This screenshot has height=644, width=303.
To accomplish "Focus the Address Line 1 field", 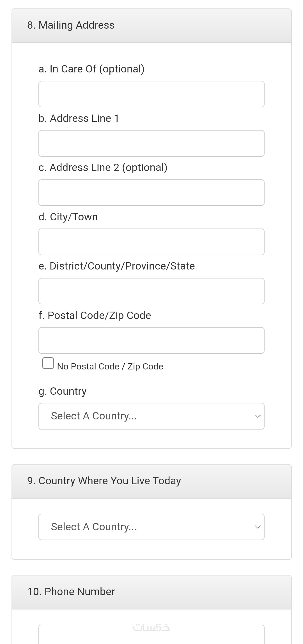I will point(151,143).
